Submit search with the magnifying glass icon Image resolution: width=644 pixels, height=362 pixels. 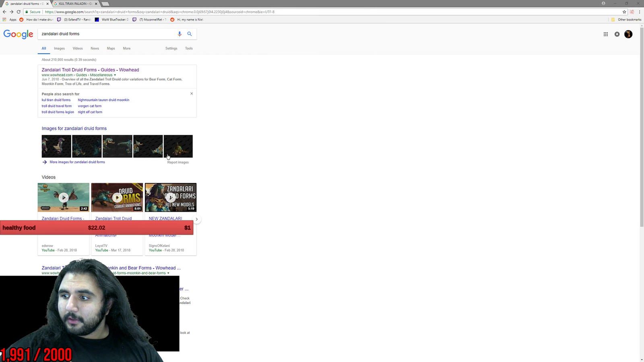190,34
